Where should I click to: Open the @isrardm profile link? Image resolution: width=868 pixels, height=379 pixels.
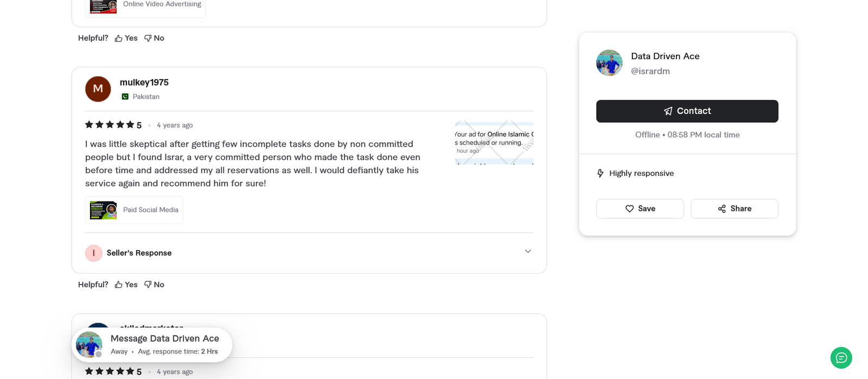coord(650,71)
